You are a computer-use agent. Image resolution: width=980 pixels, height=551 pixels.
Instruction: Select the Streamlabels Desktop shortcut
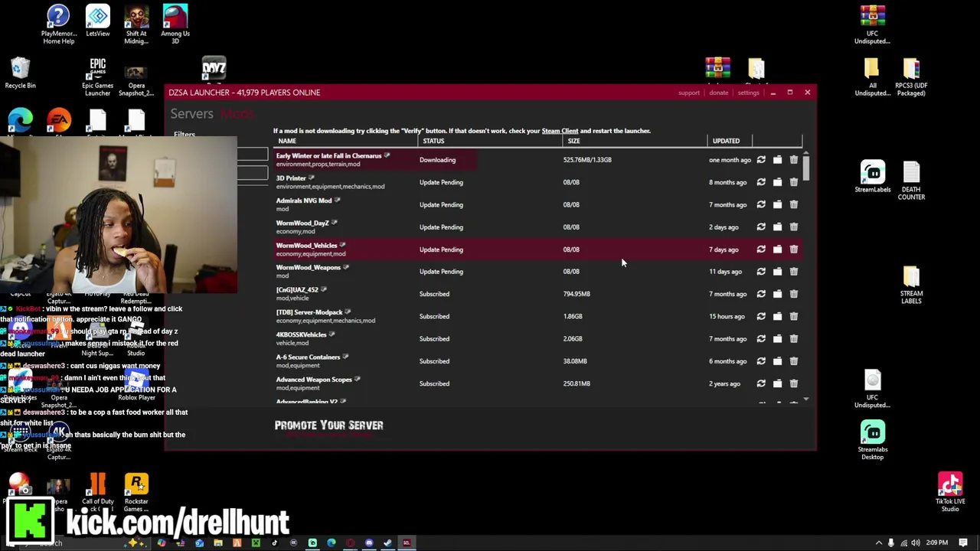[873, 440]
